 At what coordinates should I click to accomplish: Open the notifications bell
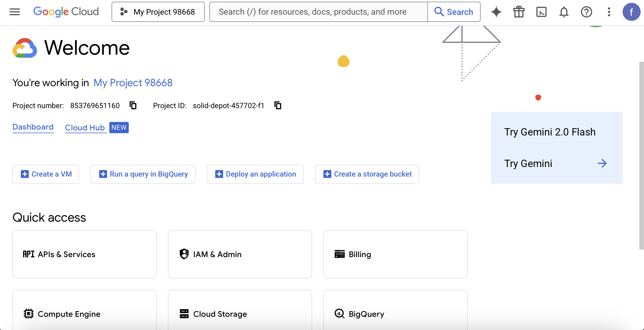pos(564,12)
